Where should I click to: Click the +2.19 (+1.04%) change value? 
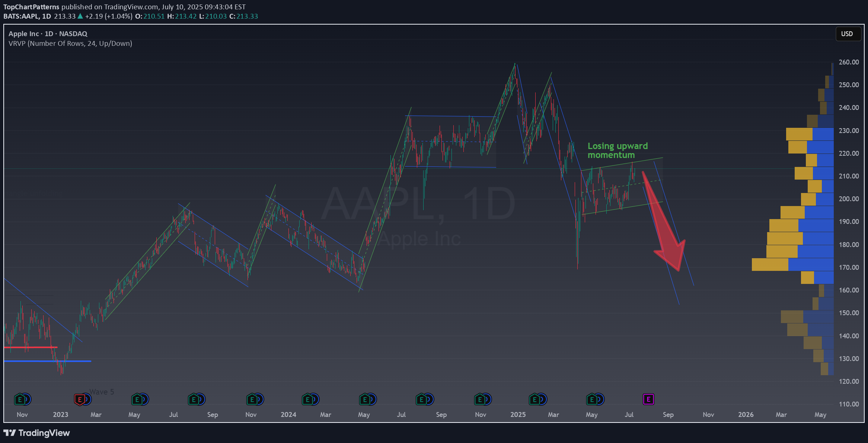(x=109, y=16)
